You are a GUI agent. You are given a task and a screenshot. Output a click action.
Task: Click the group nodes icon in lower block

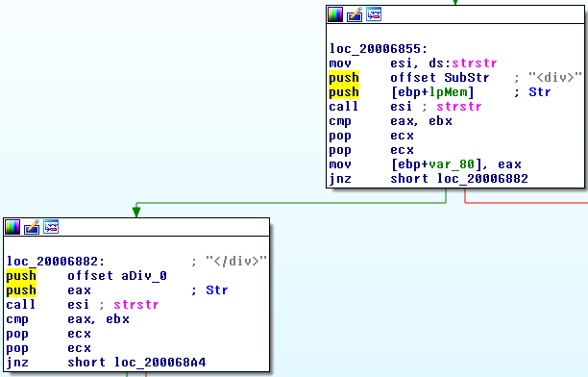pyautogui.click(x=51, y=227)
